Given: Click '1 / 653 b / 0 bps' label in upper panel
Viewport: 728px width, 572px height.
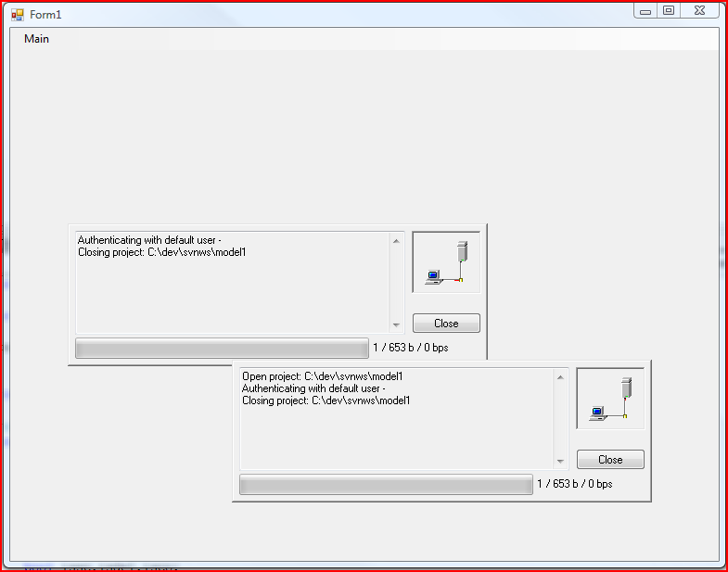Looking at the screenshot, I should [410, 349].
